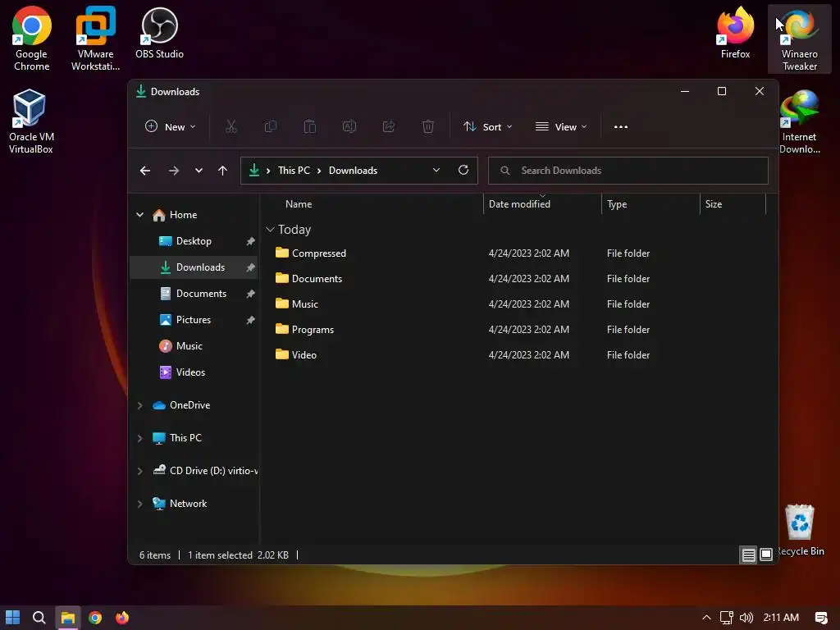The width and height of the screenshot is (840, 630).
Task: Click the Delete trash icon in toolbar
Action: pos(428,126)
